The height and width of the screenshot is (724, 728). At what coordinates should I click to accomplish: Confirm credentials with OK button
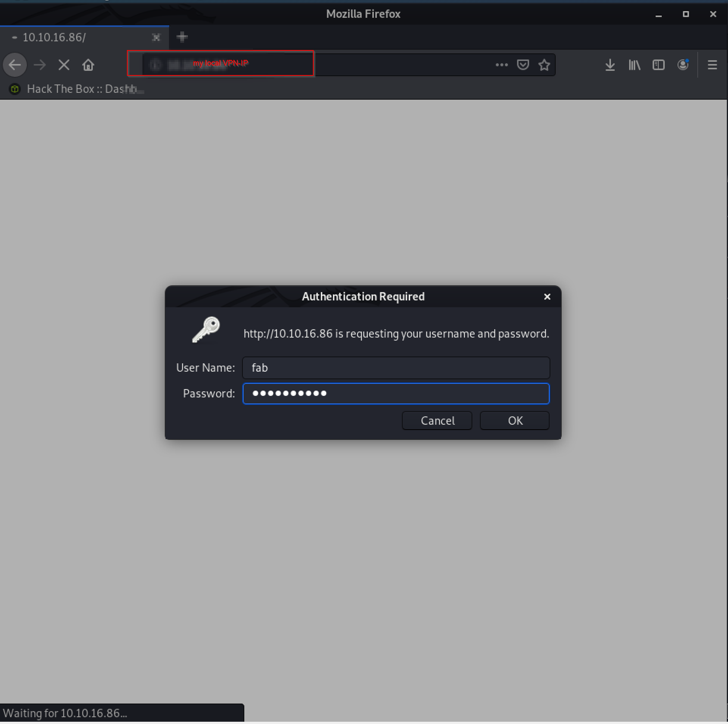coord(515,421)
